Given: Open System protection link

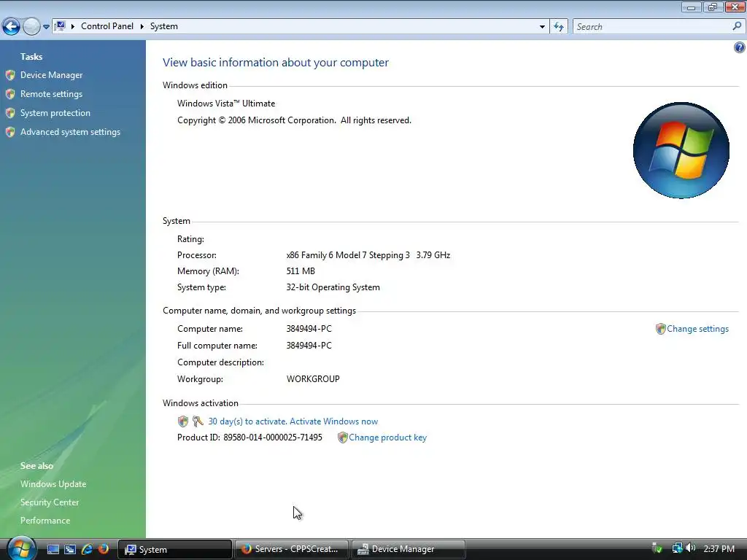Looking at the screenshot, I should click(55, 113).
